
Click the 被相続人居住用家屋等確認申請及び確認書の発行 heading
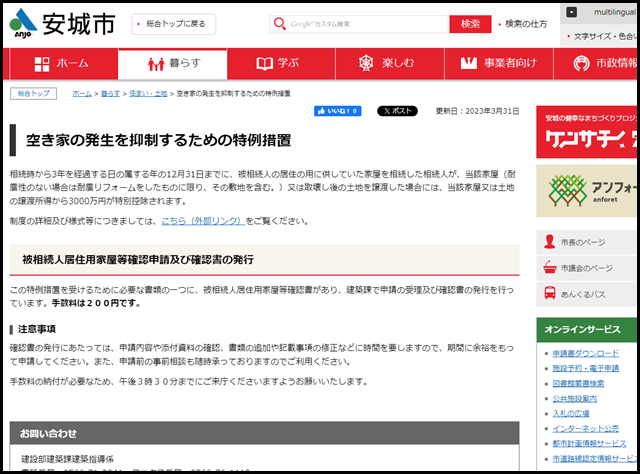(138, 260)
